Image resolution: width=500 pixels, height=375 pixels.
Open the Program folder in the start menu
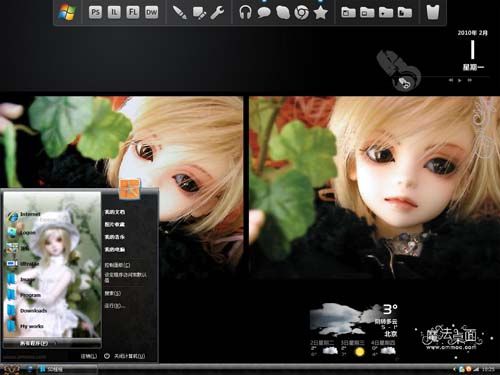point(24,295)
